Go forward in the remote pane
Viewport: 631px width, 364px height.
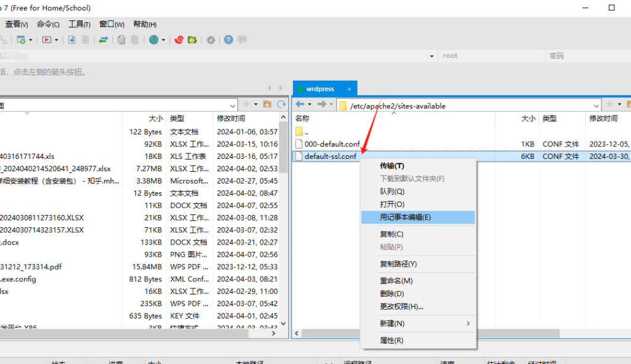click(322, 105)
